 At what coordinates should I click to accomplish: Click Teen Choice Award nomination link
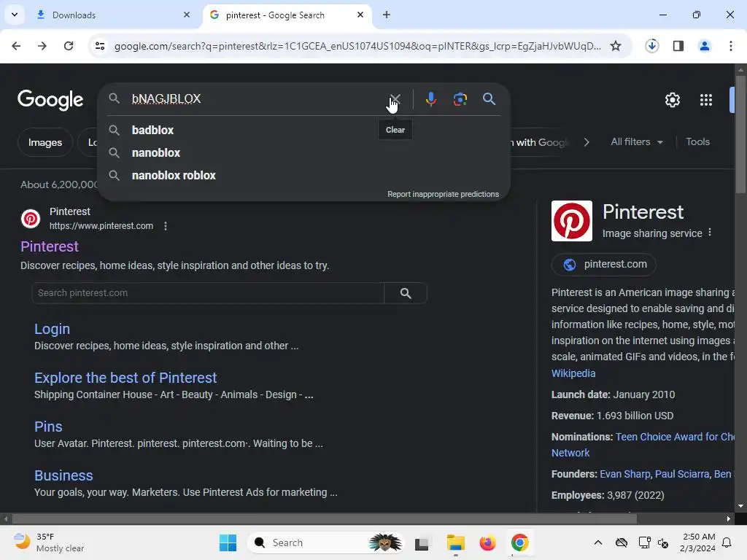675,437
